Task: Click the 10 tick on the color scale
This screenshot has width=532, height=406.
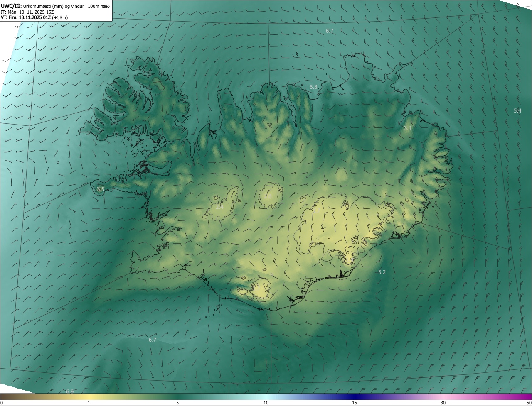Action: pyautogui.click(x=266, y=403)
